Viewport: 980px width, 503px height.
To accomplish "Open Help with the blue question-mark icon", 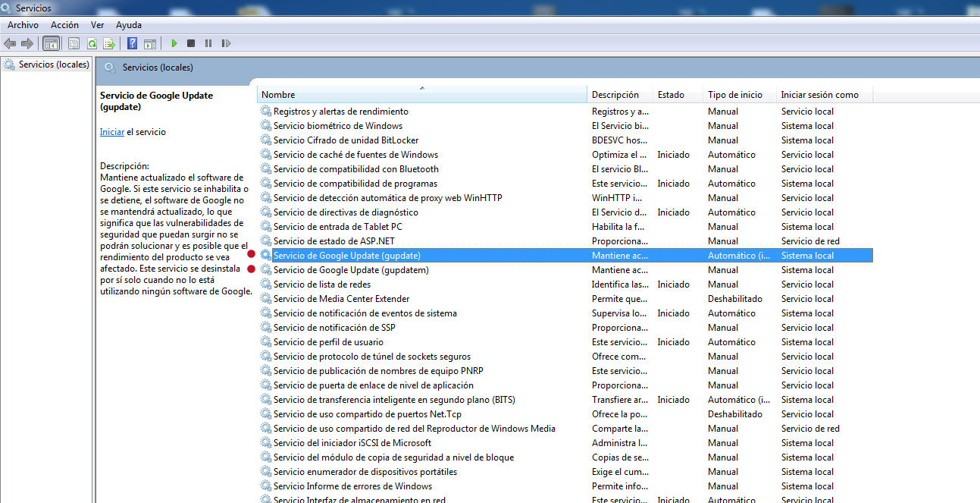I will coord(133,44).
